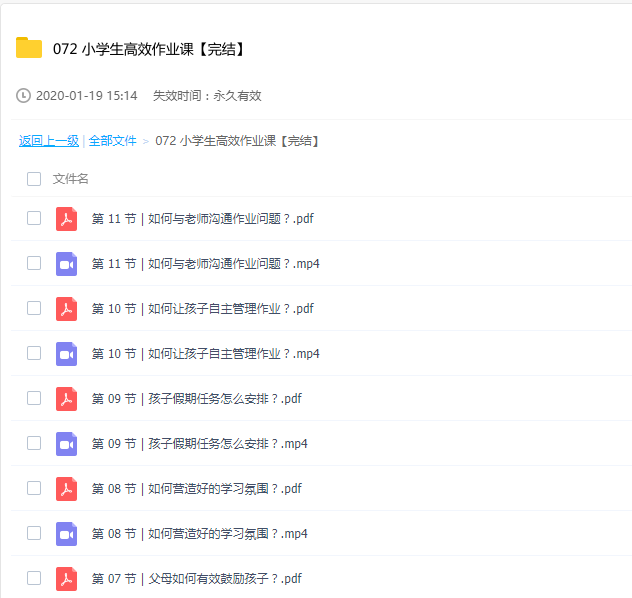Image resolution: width=632 pixels, height=598 pixels.
Task: Click the yellow folder icon beside the title
Action: point(29,48)
